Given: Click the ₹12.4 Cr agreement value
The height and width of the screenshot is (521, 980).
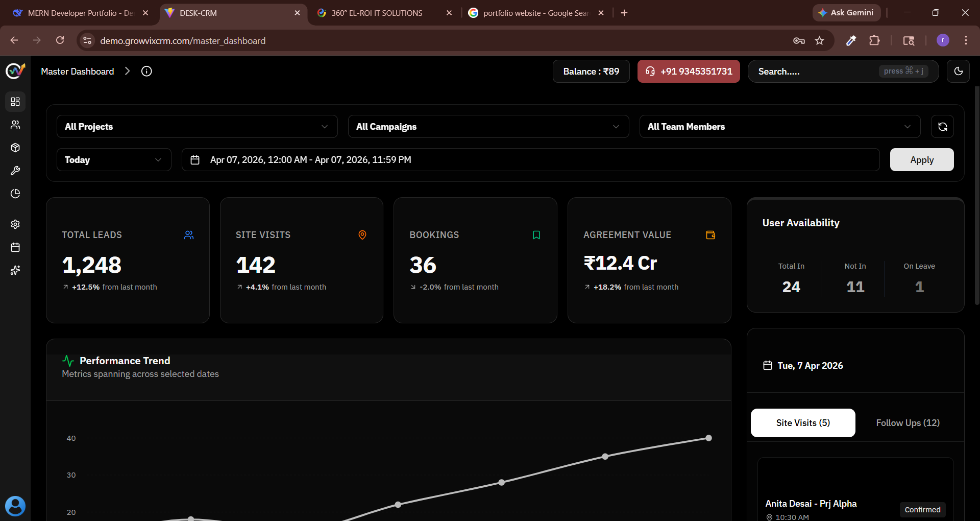Looking at the screenshot, I should (x=620, y=264).
